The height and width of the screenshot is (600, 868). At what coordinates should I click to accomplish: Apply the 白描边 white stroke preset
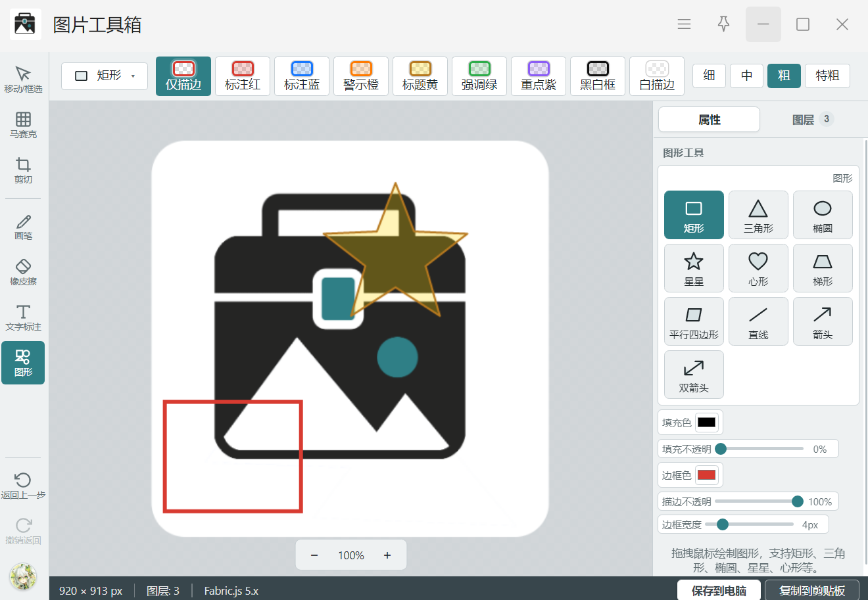[x=657, y=76]
